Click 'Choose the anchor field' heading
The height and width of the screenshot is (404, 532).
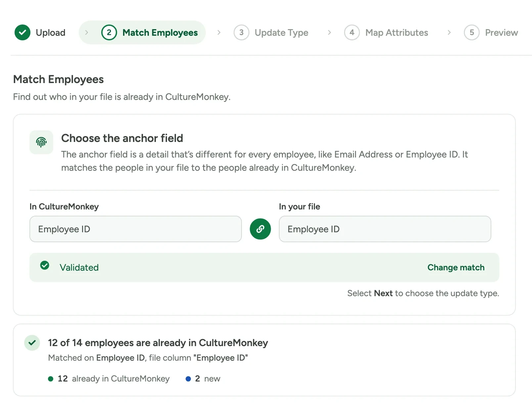point(122,138)
